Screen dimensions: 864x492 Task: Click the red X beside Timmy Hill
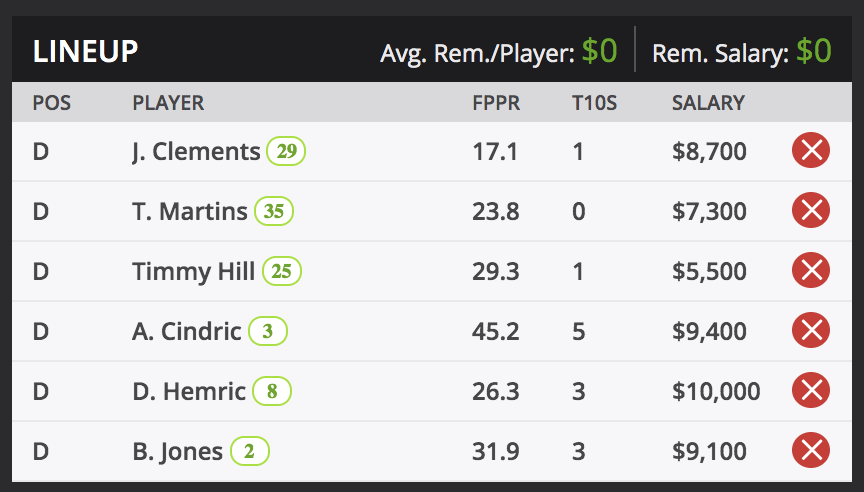point(811,271)
